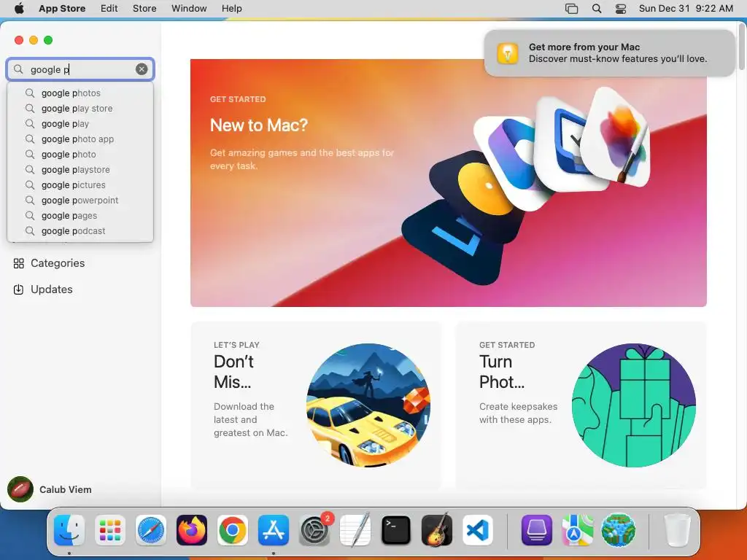Image resolution: width=747 pixels, height=560 pixels.
Task: Launch GarageBand from the Dock
Action: click(437, 530)
